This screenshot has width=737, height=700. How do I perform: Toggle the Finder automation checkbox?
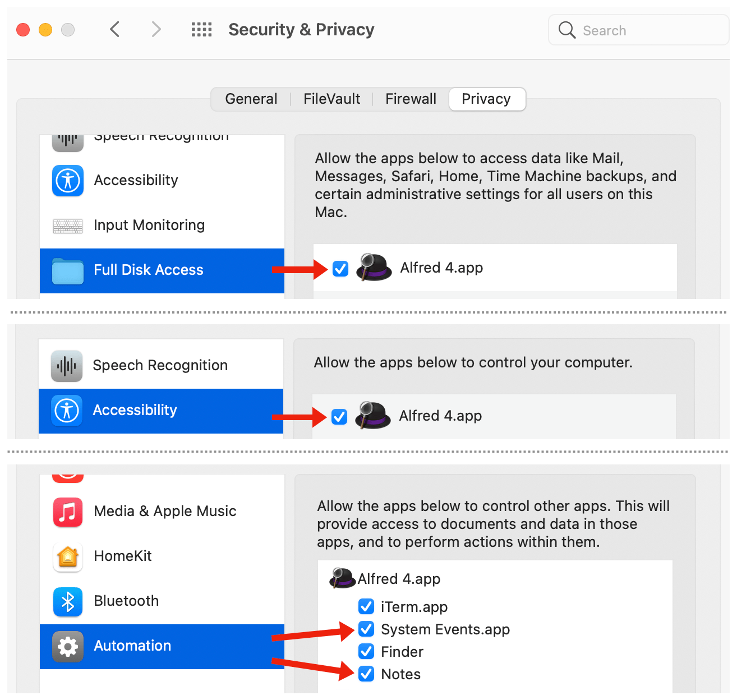pos(366,651)
